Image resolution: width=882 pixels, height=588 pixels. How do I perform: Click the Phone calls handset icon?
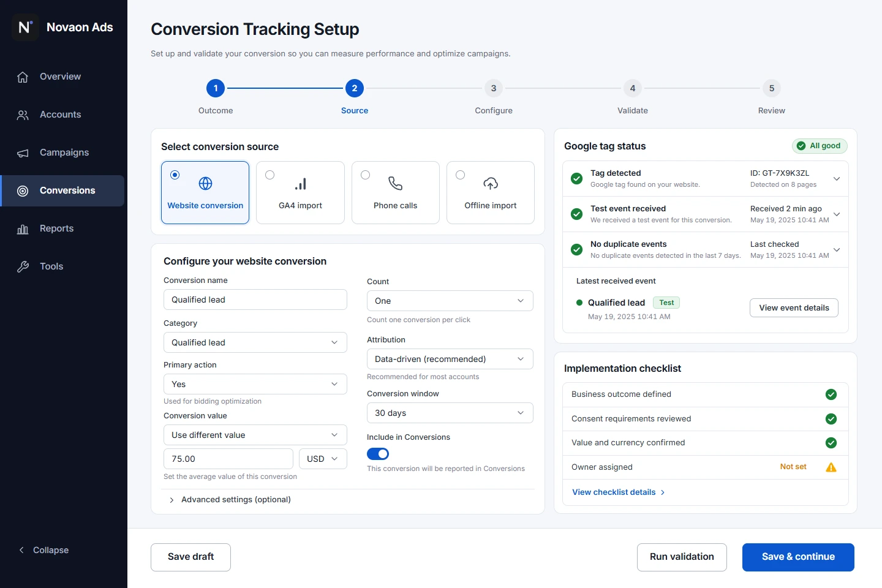[396, 183]
